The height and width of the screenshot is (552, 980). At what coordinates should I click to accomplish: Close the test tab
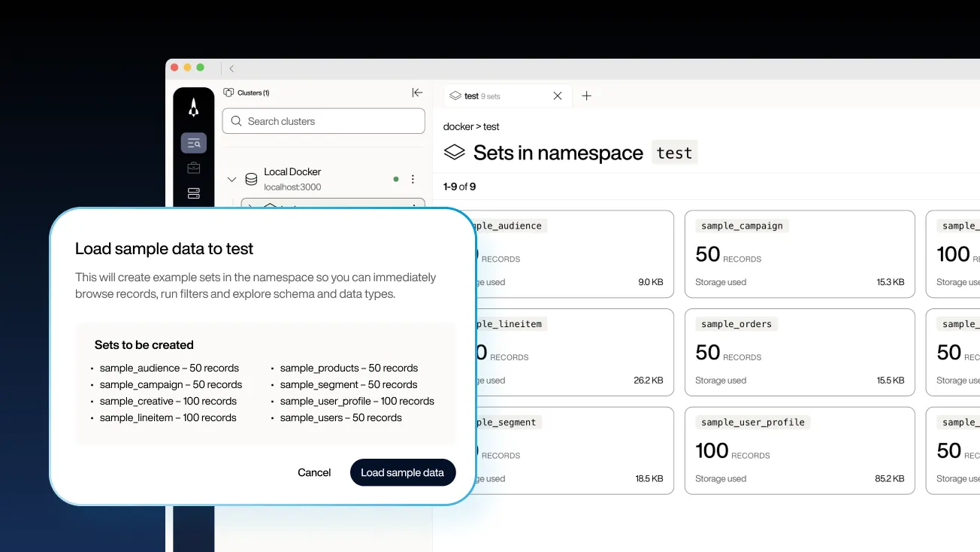pos(557,96)
